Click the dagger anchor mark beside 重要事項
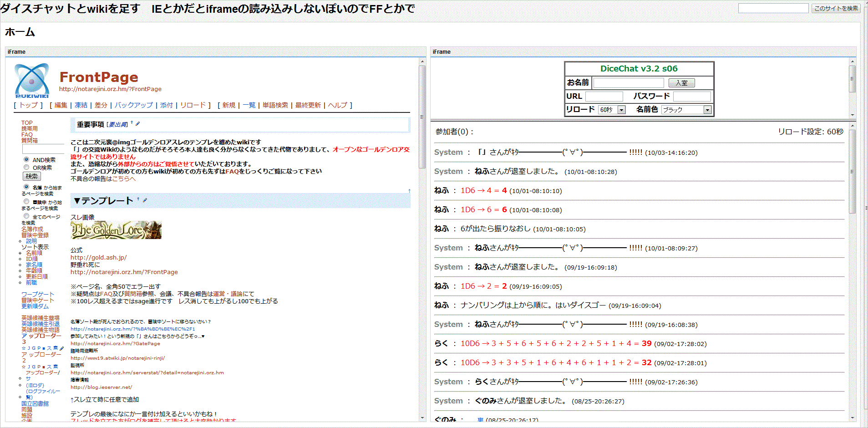The width and height of the screenshot is (868, 428). [x=132, y=122]
